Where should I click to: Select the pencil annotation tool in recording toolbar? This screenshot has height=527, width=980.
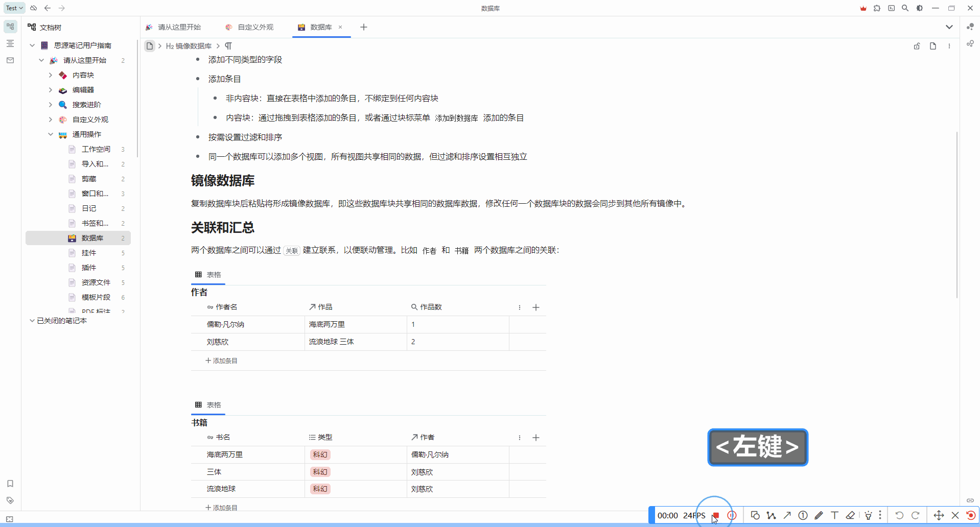[819, 515]
